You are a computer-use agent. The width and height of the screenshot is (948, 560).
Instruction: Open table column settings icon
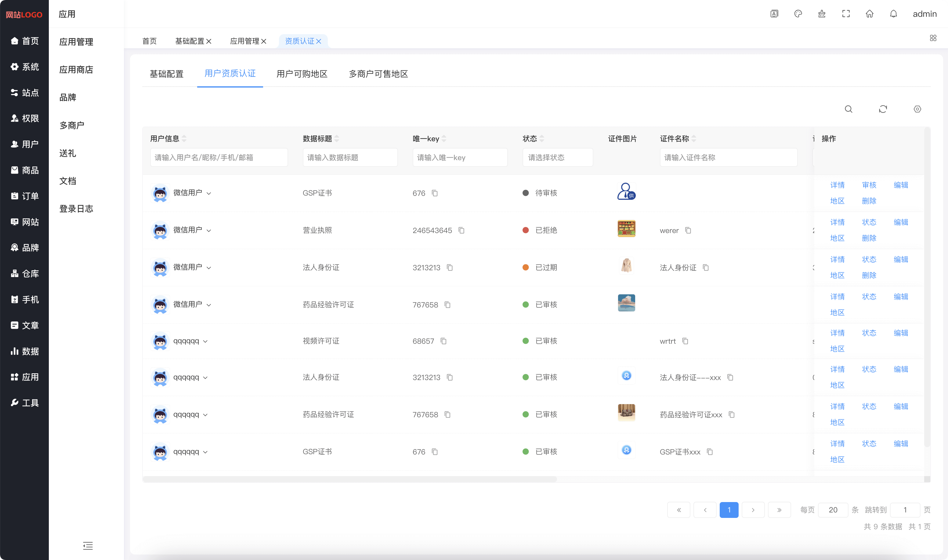917,109
